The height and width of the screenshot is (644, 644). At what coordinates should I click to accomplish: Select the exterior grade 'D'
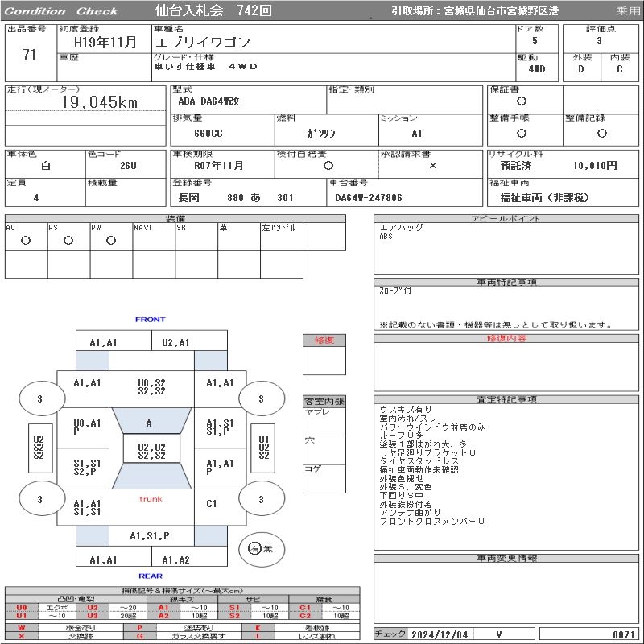click(580, 69)
